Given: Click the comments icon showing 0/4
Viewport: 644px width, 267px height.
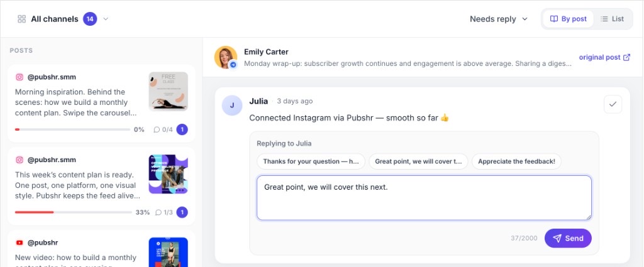Looking at the screenshot, I should click(157, 129).
